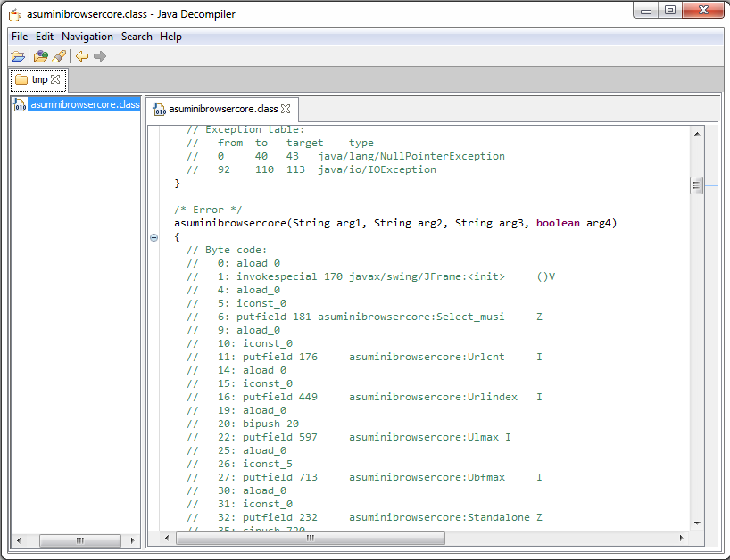Click 'asuminibrowsercore:Ulmax' text
Screen dimensions: 730x560
point(424,437)
